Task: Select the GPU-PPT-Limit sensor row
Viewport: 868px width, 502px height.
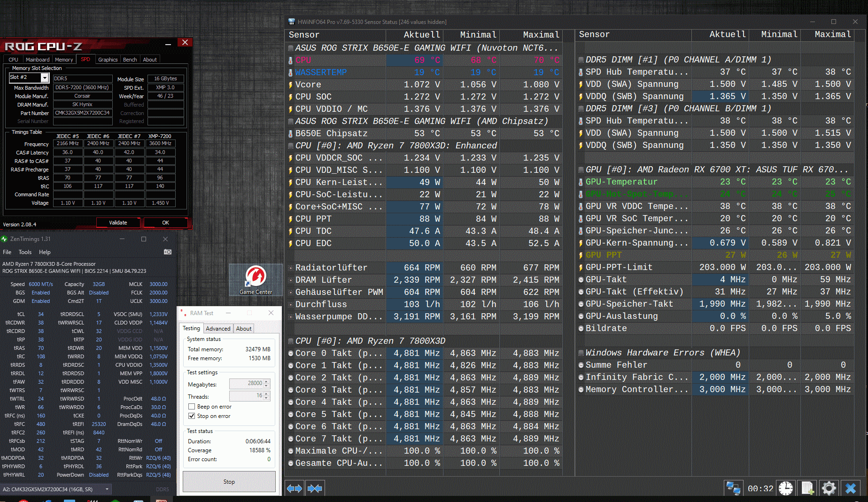Action: (715, 267)
